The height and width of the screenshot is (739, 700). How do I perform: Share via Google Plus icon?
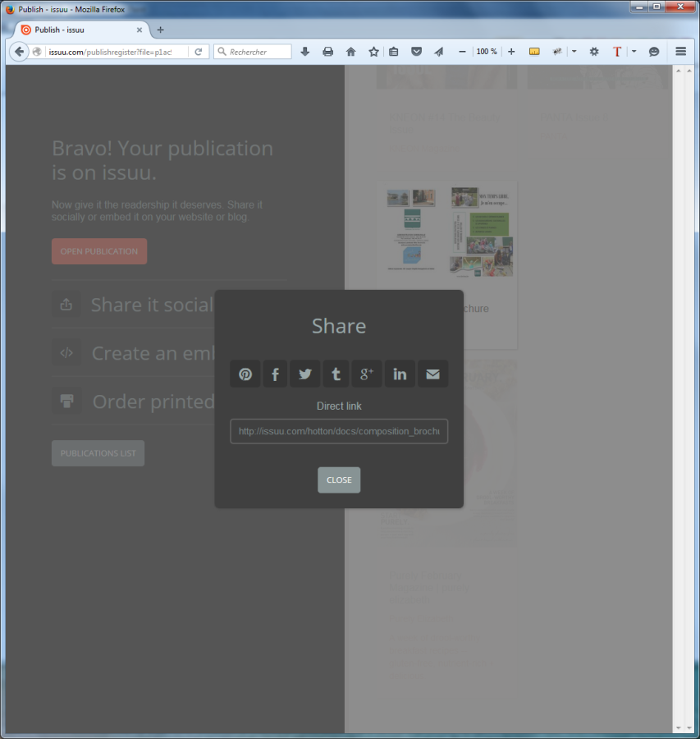click(x=367, y=374)
